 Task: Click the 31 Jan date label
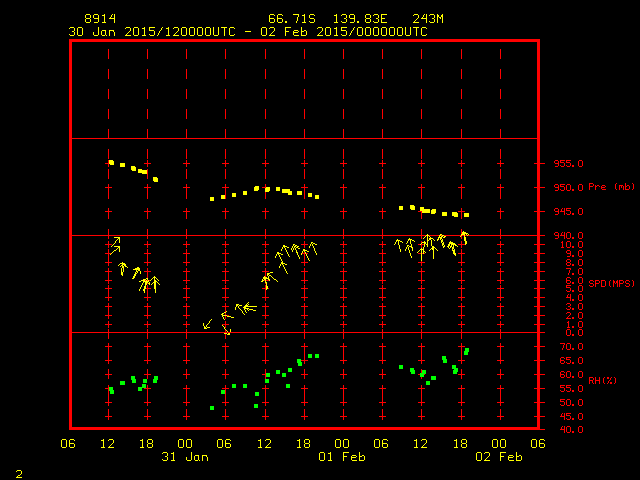click(x=185, y=457)
